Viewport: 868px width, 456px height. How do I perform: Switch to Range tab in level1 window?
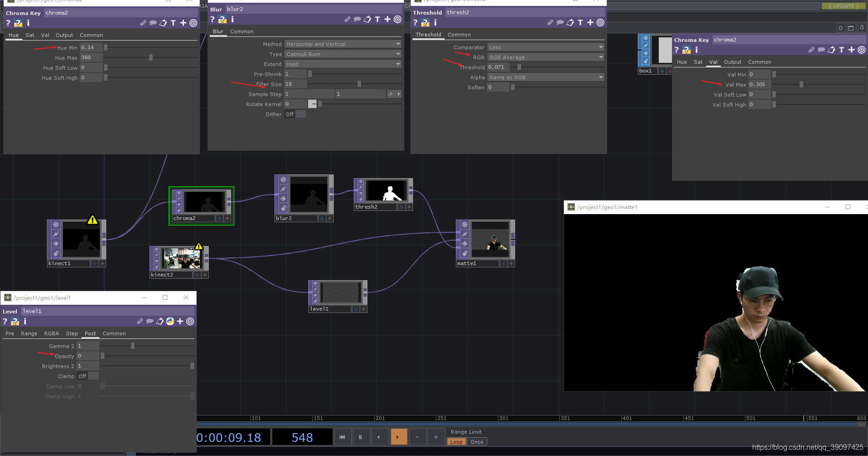point(29,333)
